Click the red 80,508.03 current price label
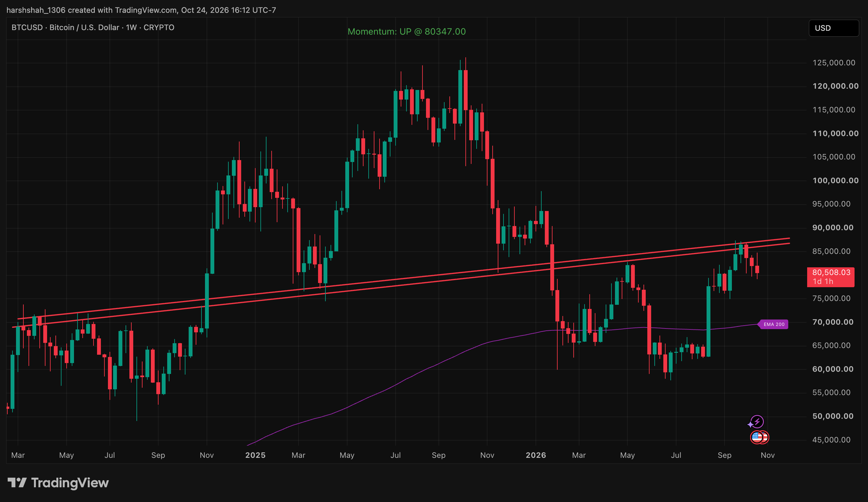The image size is (868, 502). 831,277
